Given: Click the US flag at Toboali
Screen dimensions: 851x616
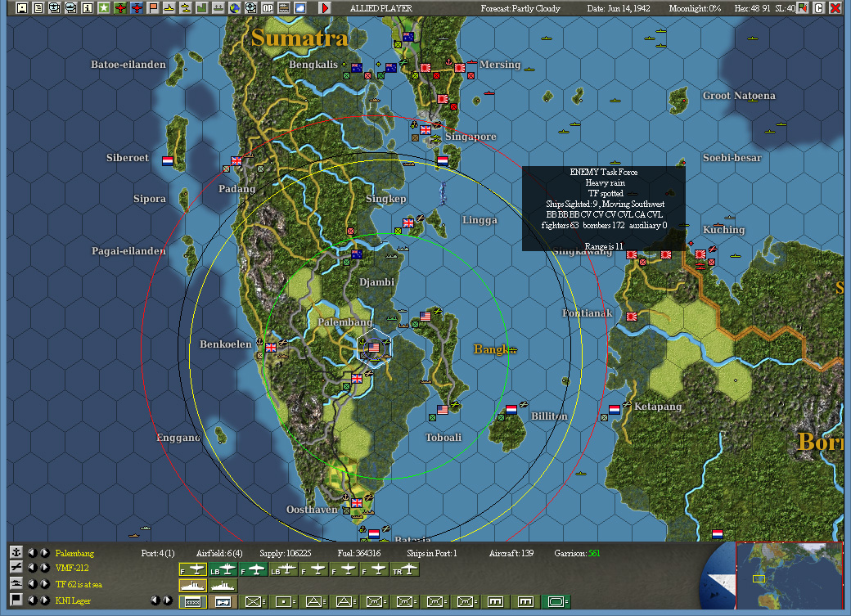Looking at the screenshot, I should click(x=443, y=410).
